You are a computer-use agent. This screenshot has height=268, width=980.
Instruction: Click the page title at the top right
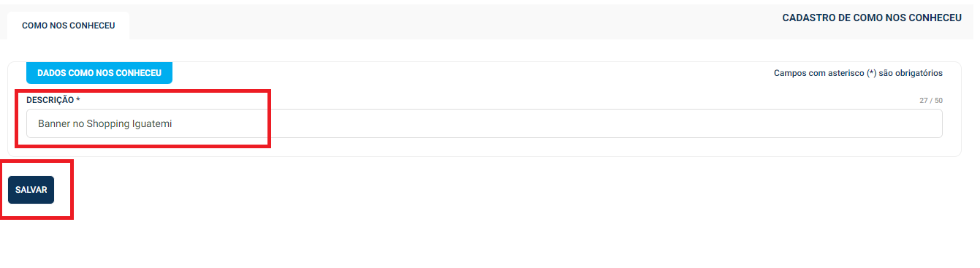(x=872, y=18)
